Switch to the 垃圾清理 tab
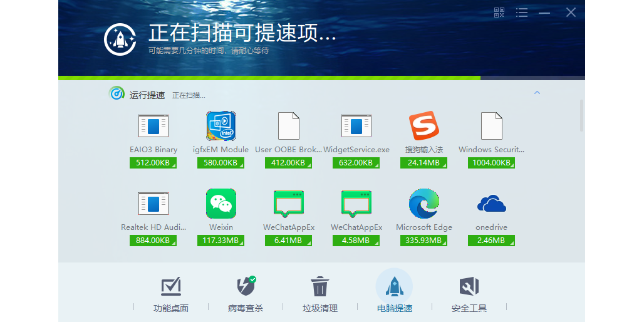The height and width of the screenshot is (322, 644). (320, 294)
